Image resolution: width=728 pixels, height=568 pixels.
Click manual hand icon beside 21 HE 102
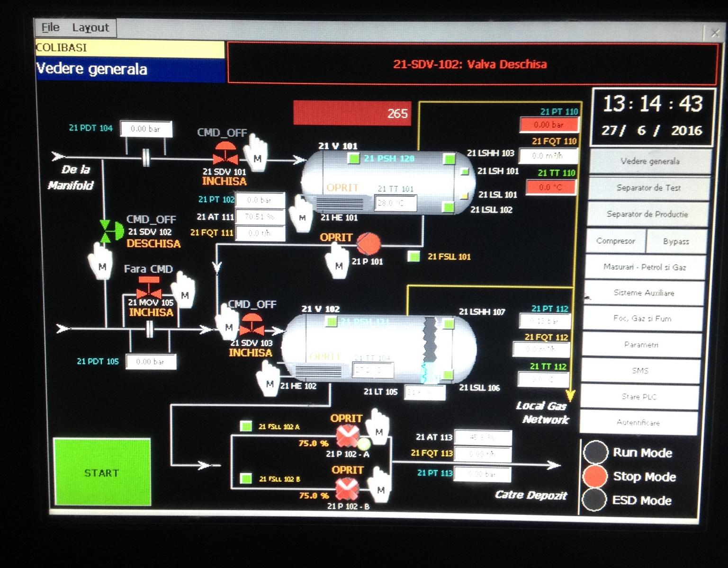[x=269, y=379]
